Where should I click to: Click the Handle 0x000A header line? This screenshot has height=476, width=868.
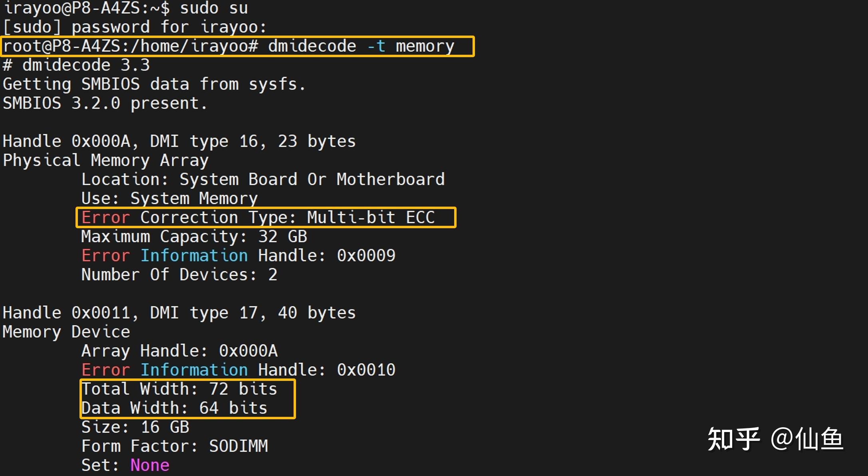pyautogui.click(x=179, y=141)
